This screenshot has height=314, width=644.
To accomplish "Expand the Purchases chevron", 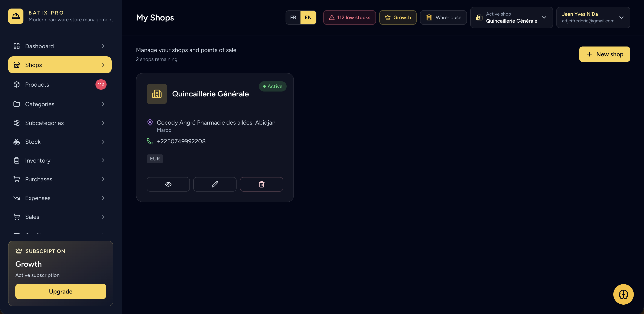I will (x=103, y=179).
